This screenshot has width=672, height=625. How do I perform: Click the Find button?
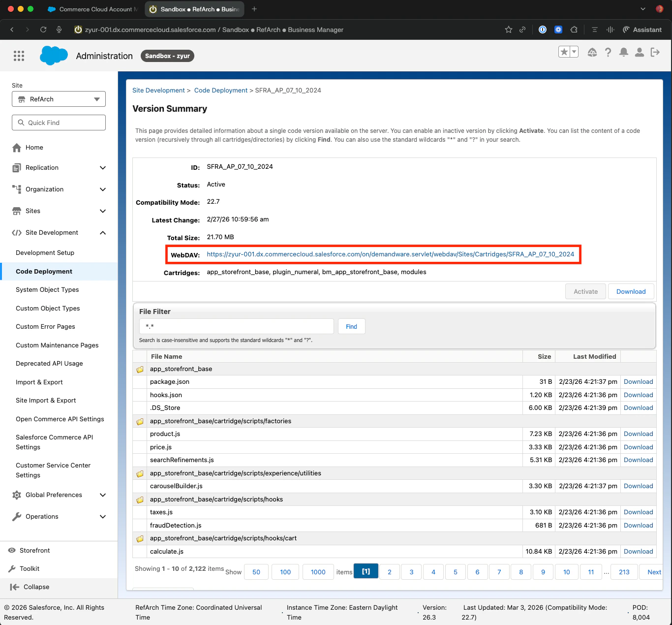coord(351,326)
